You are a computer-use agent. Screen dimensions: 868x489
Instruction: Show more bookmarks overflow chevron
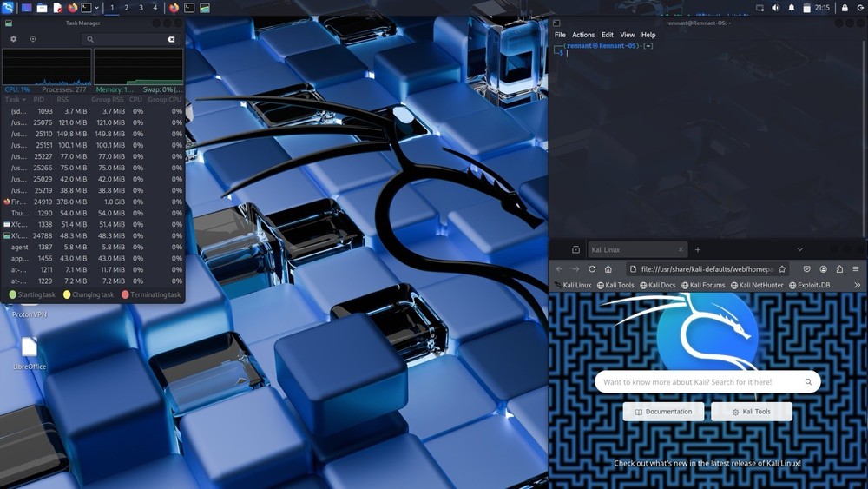857,285
